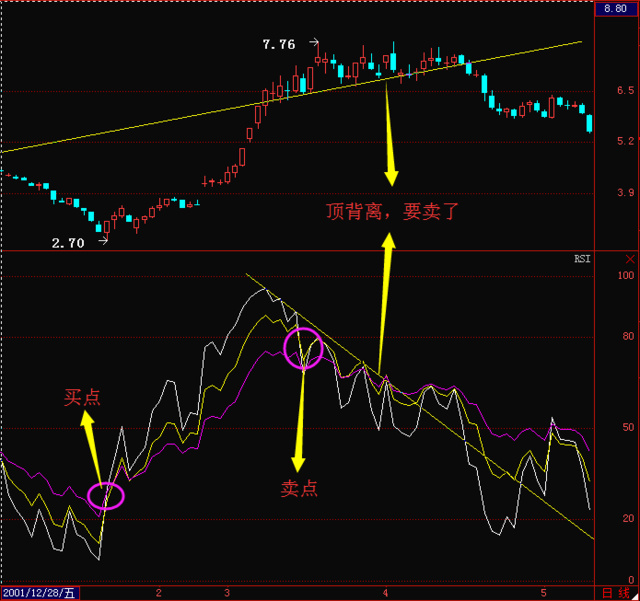Click the RSI axis value 50
Viewport: 640px width, 601px height.
pyautogui.click(x=628, y=427)
